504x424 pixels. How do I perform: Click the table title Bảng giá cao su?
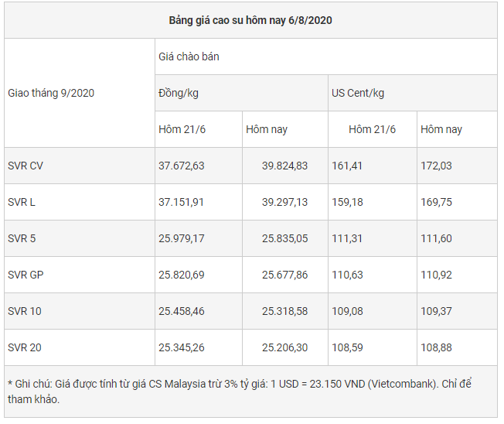(250, 20)
